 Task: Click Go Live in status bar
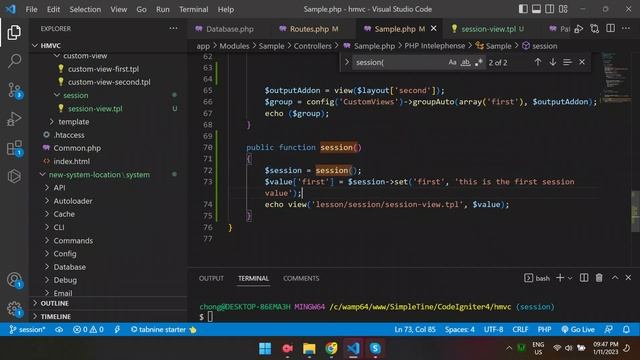tap(577, 329)
